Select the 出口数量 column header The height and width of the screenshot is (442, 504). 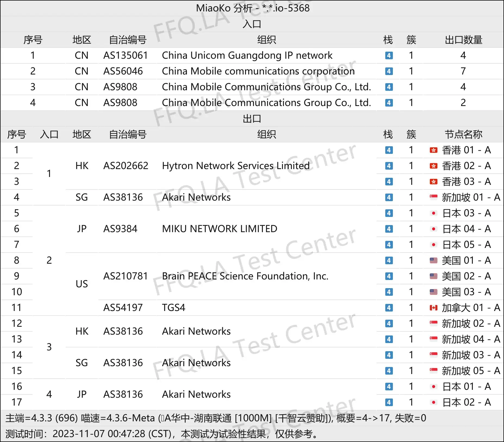(463, 40)
